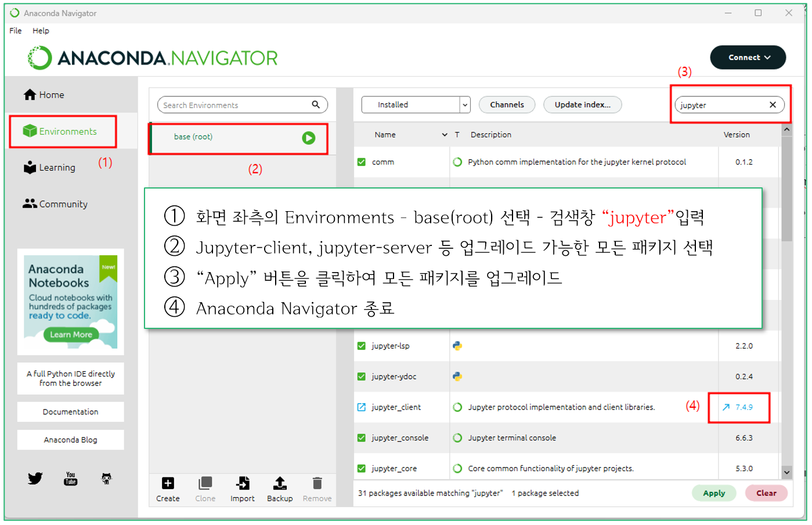Click the Environments cube icon

[x=30, y=131]
